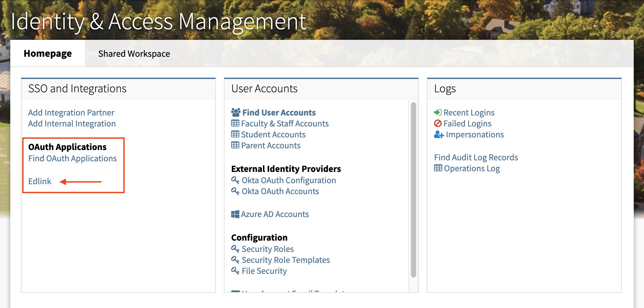Click the Windows icon beside Azure AD Accounts

click(235, 214)
